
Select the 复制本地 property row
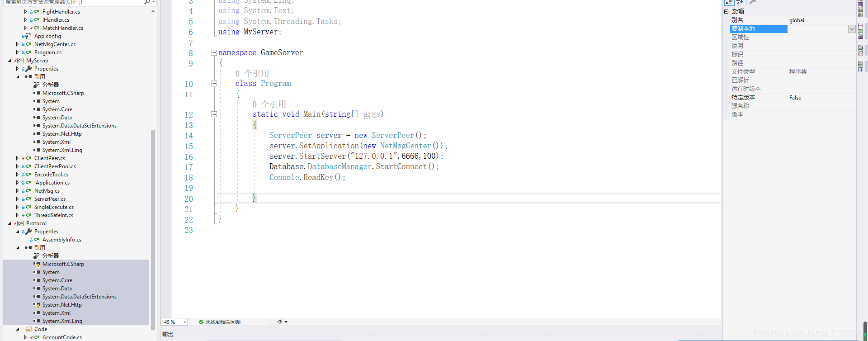[x=793, y=29]
